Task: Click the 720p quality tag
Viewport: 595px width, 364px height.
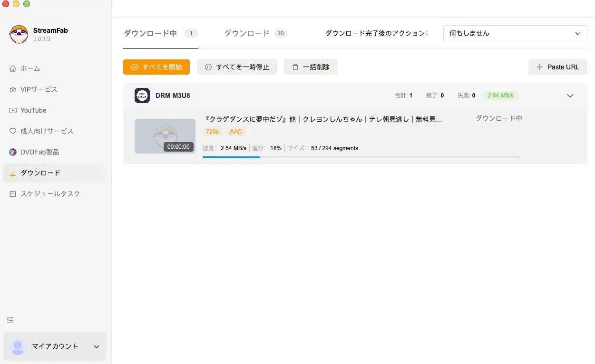Action: coord(213,132)
